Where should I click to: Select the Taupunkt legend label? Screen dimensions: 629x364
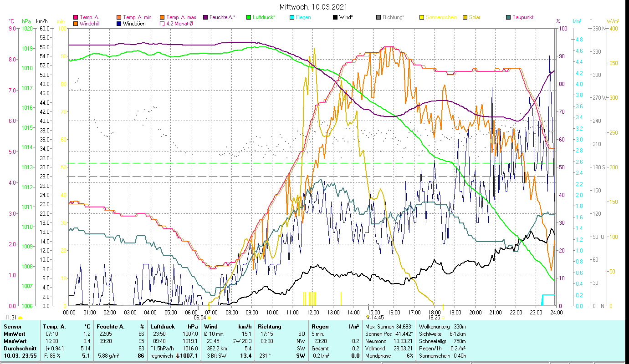tap(522, 18)
